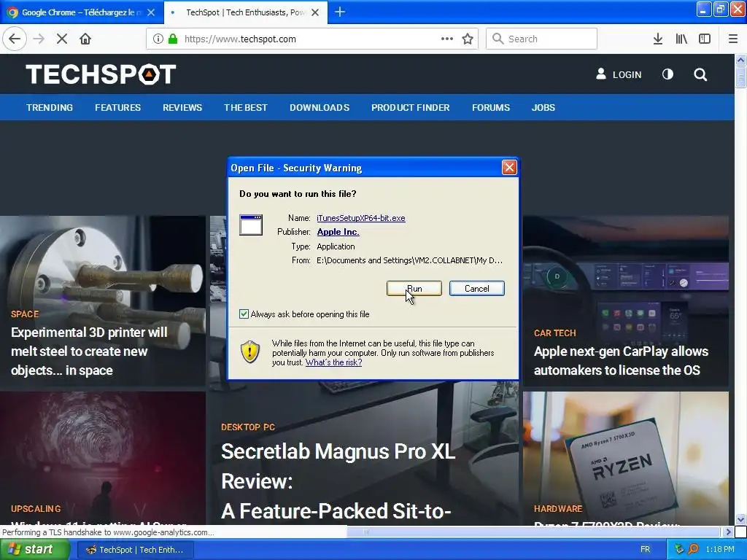Click the SPACE category label
Screen dimensions: 747x560
pyautogui.click(x=25, y=314)
